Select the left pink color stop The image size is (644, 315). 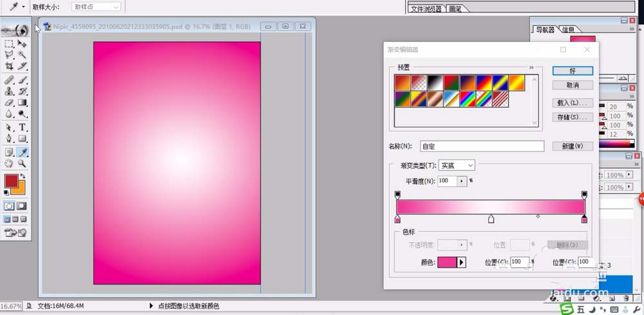pos(397,219)
